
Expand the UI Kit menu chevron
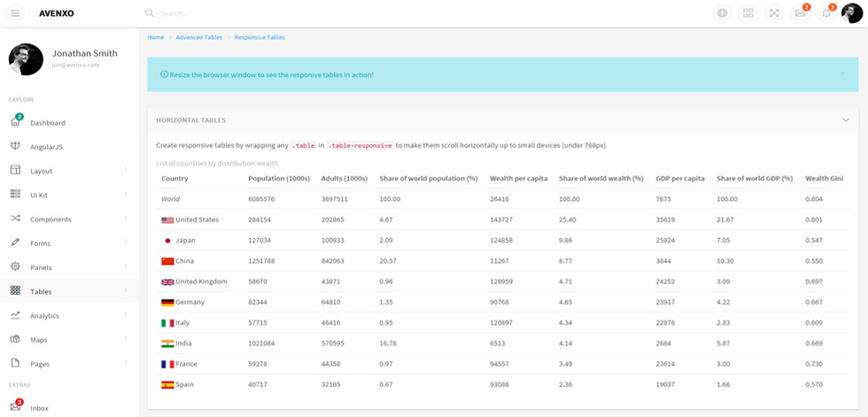[x=126, y=194]
